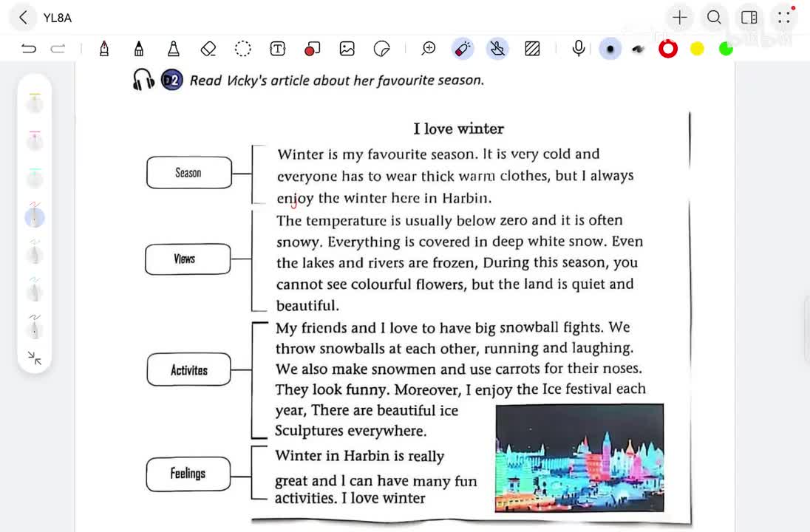
Task: Go back from the YL8A note
Action: point(23,18)
